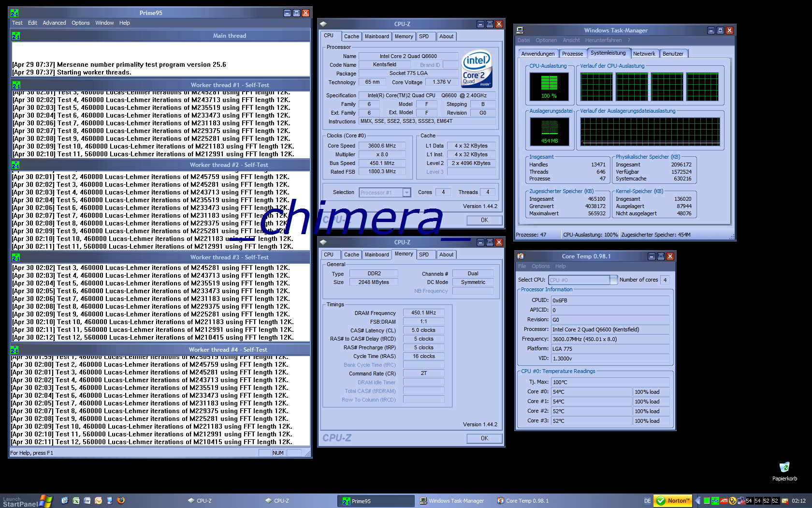Click the Worker thread #4 window icon
Viewport: 812px width, 508px height.
point(14,350)
